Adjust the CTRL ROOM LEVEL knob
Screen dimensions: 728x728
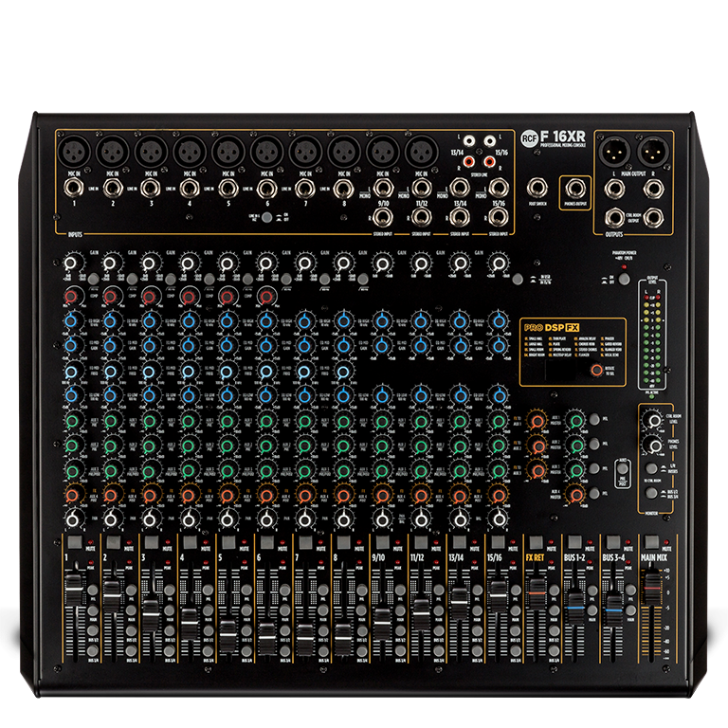tap(654, 421)
